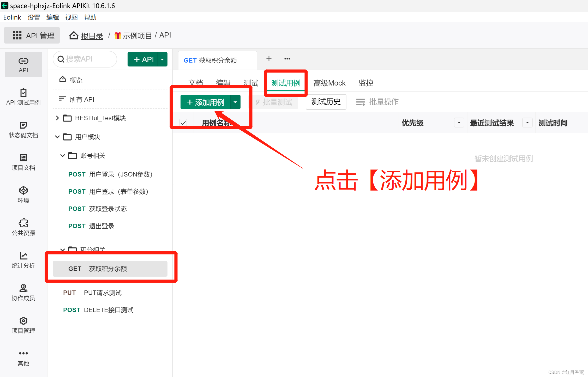Focus the 搜索API search field
This screenshot has height=377, width=588.
(85, 59)
